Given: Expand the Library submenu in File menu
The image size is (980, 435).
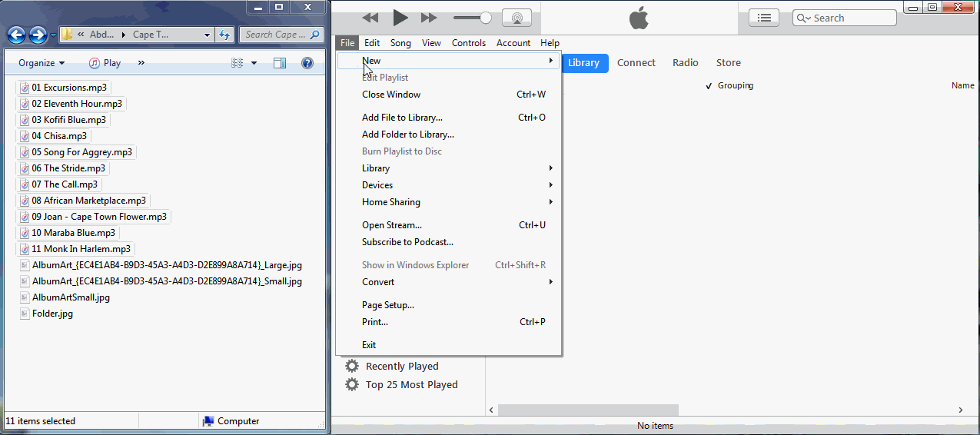Looking at the screenshot, I should pyautogui.click(x=449, y=168).
